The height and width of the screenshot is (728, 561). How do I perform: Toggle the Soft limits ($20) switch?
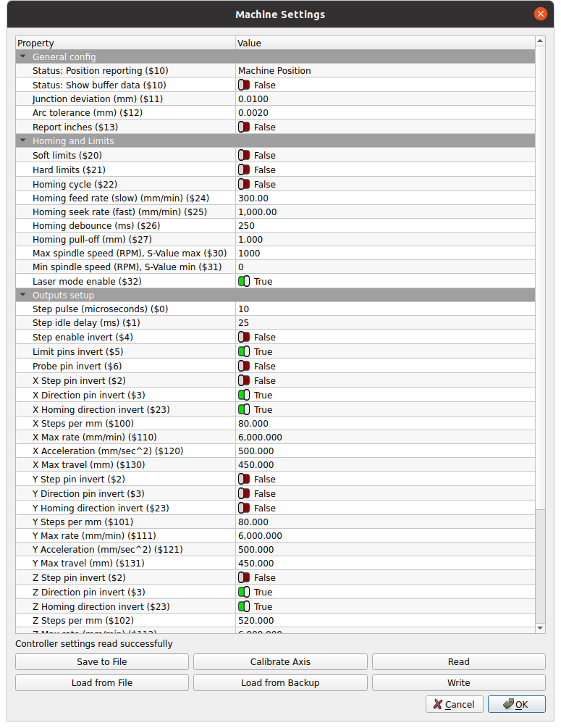tap(244, 156)
